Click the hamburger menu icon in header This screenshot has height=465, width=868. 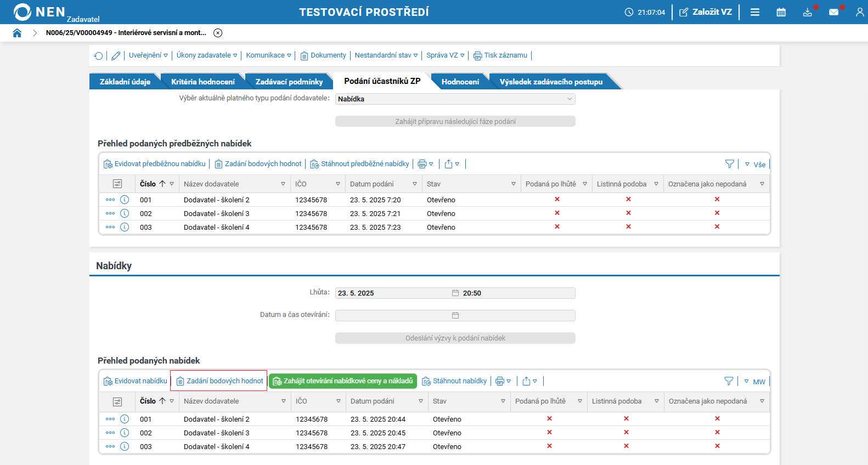coord(755,12)
